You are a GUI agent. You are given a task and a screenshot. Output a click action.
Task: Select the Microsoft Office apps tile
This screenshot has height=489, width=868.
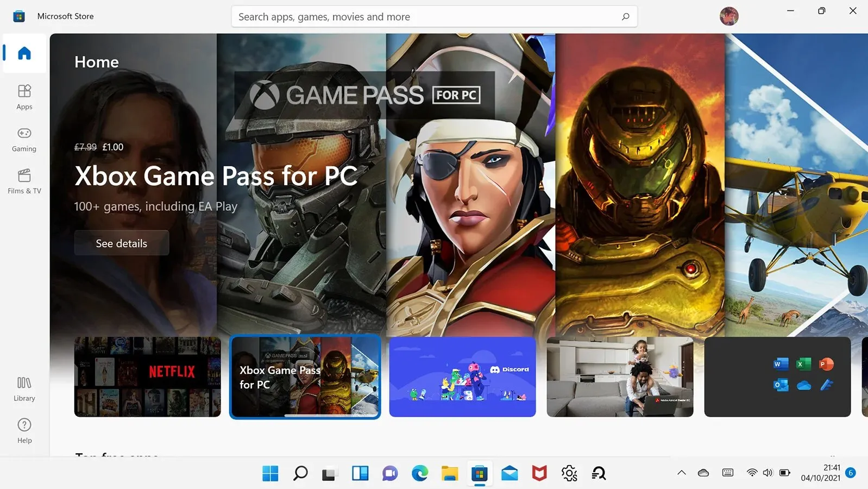(x=777, y=377)
